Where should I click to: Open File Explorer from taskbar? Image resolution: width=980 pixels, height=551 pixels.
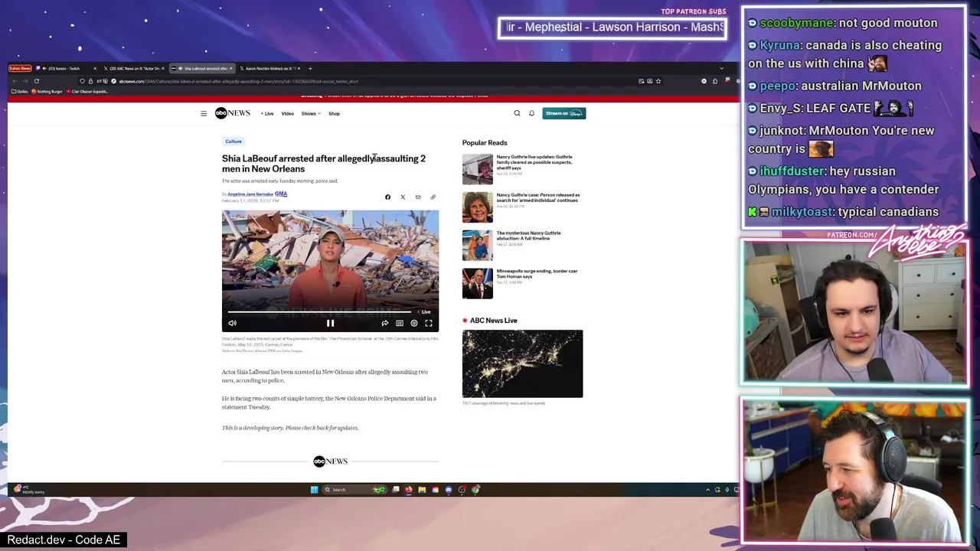click(422, 490)
